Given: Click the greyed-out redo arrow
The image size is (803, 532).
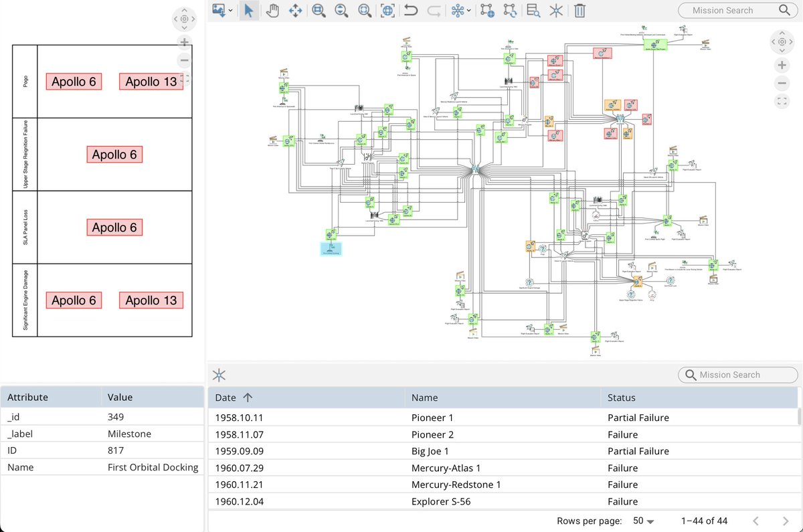Looking at the screenshot, I should tap(434, 10).
